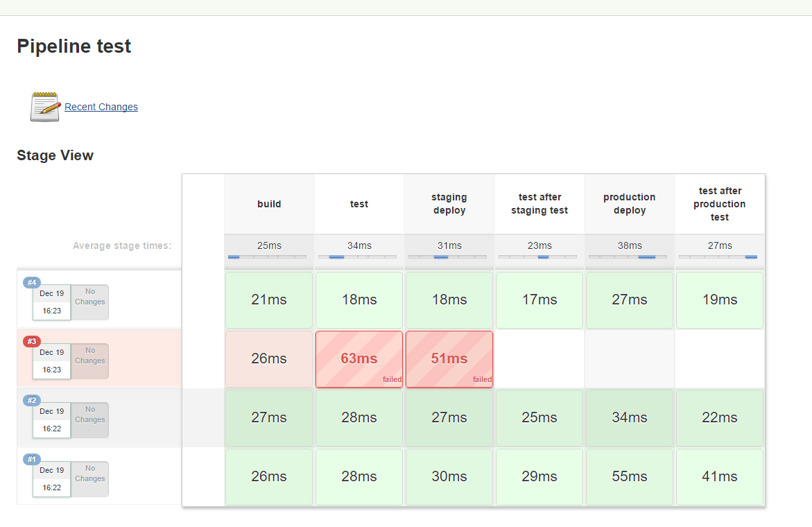Open failed build #3 badge

pyautogui.click(x=32, y=341)
